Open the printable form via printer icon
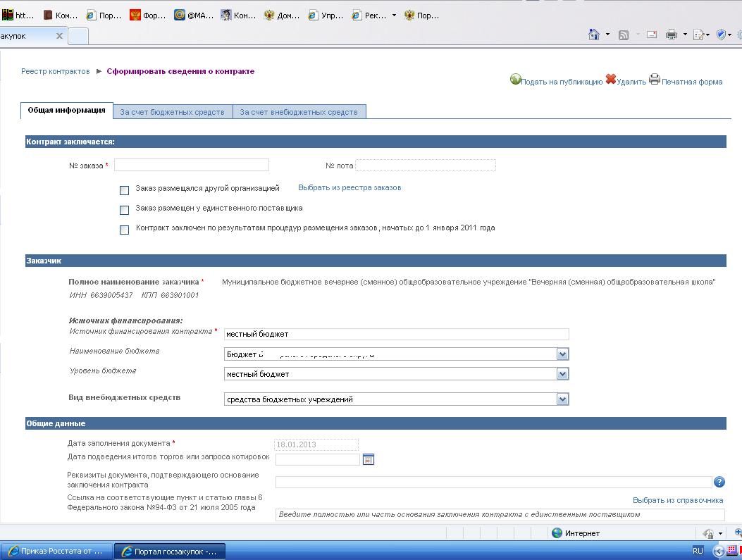Screen dimensions: 742x560 tap(655, 80)
